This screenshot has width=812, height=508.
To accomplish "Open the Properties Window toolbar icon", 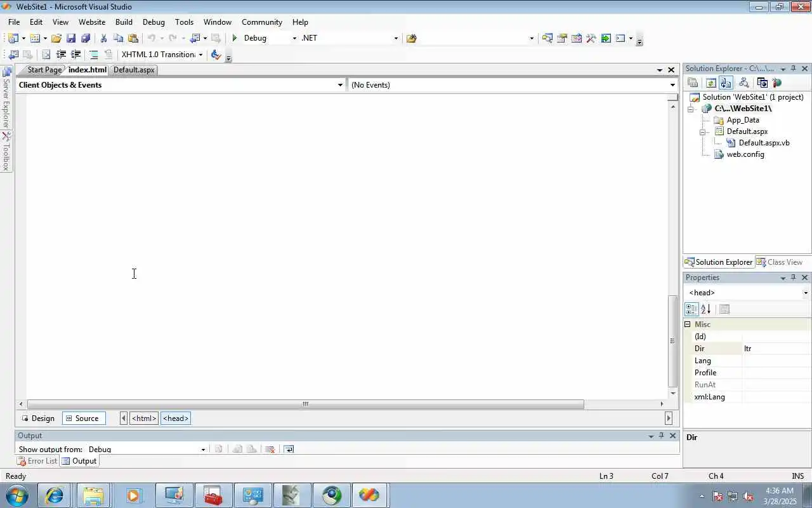I will (562, 38).
